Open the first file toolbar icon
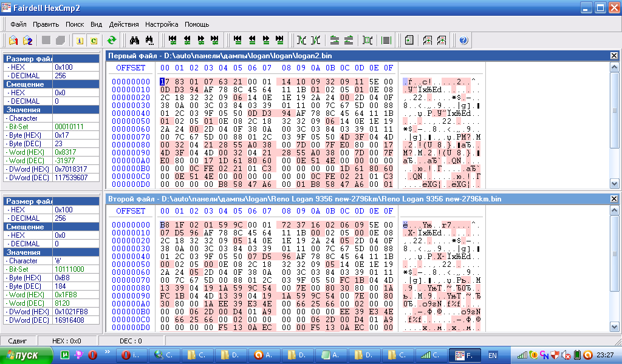622x364 pixels. click(x=13, y=41)
